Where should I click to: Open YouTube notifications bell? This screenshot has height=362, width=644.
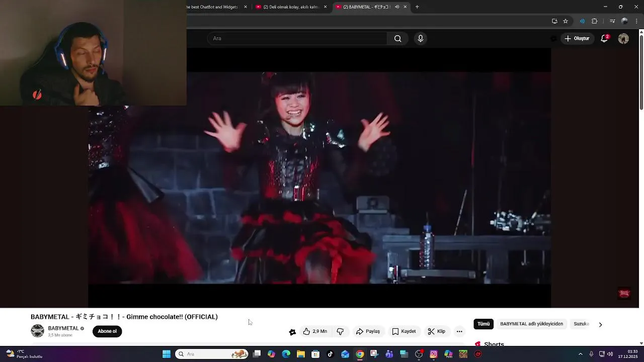[x=604, y=39]
